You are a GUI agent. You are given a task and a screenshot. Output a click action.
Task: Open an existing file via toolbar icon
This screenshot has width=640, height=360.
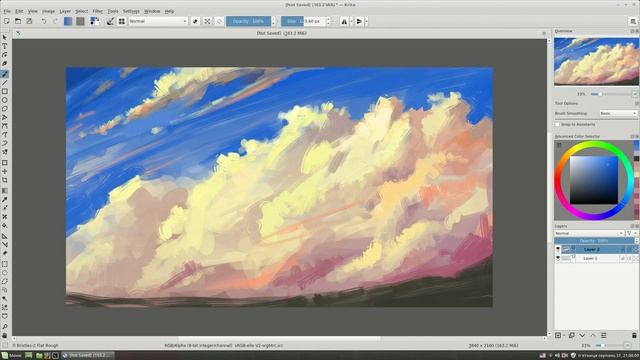[x=18, y=21]
